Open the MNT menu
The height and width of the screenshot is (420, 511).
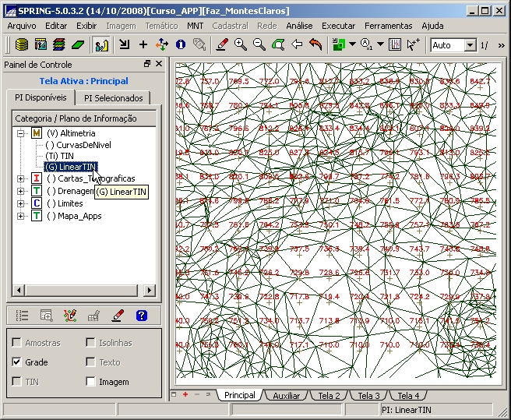pos(195,26)
